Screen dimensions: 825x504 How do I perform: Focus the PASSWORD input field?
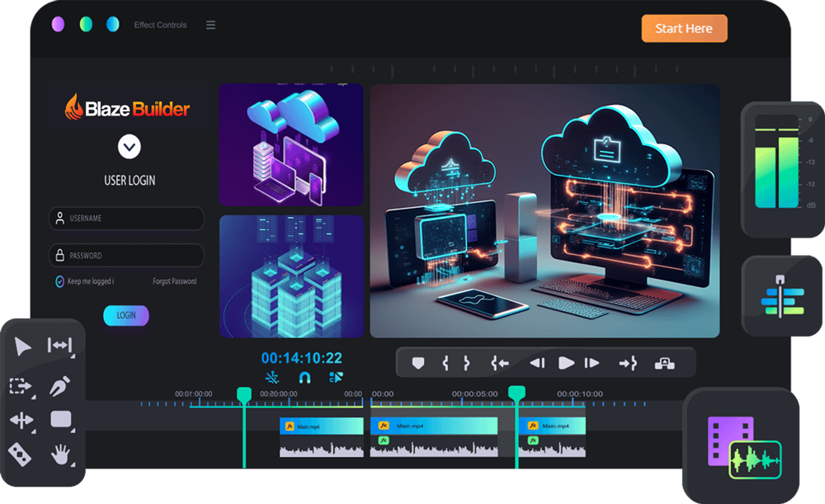(126, 255)
